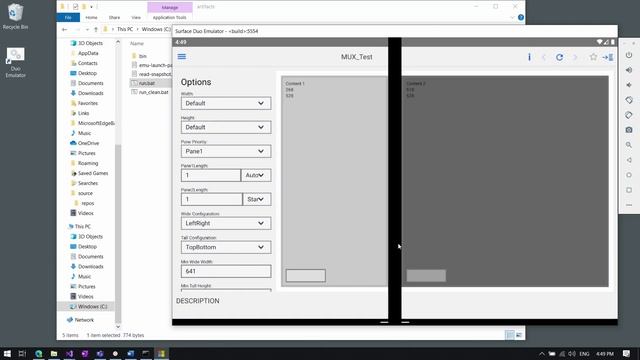Open File Explorer folder icon on the taskbar

(54, 353)
